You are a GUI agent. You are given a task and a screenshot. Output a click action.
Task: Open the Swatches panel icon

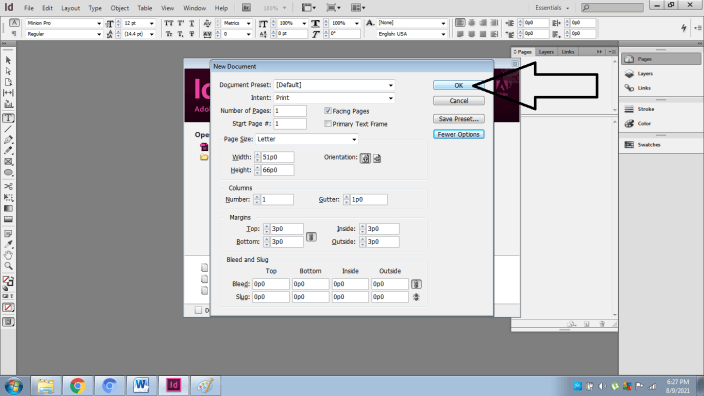click(x=629, y=145)
